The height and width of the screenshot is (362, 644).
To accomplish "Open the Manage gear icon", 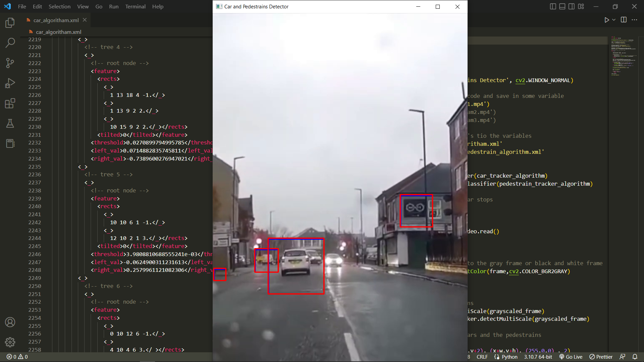I will [10, 342].
